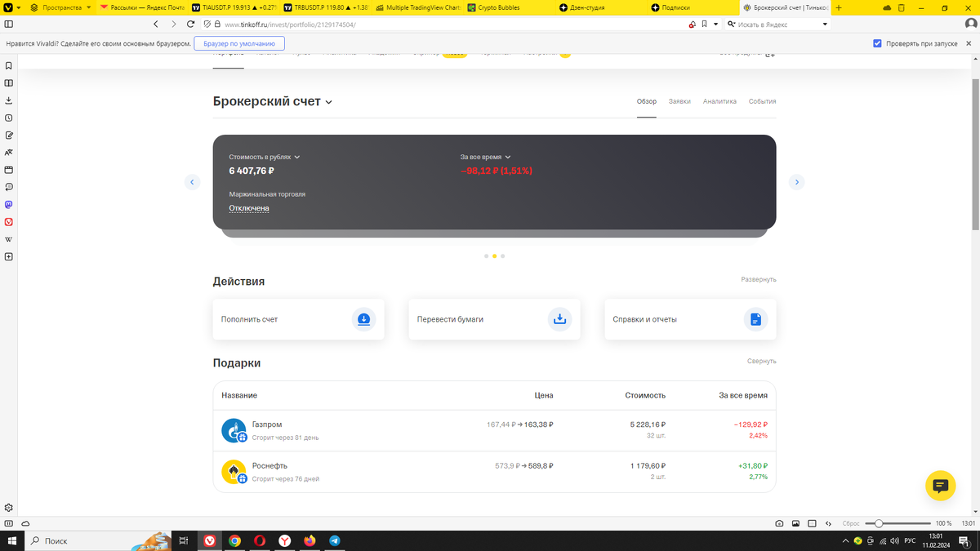Viewport: 980px width, 551px height.
Task: Switch to Multiple TradingView Charts tab
Action: click(x=416, y=7)
